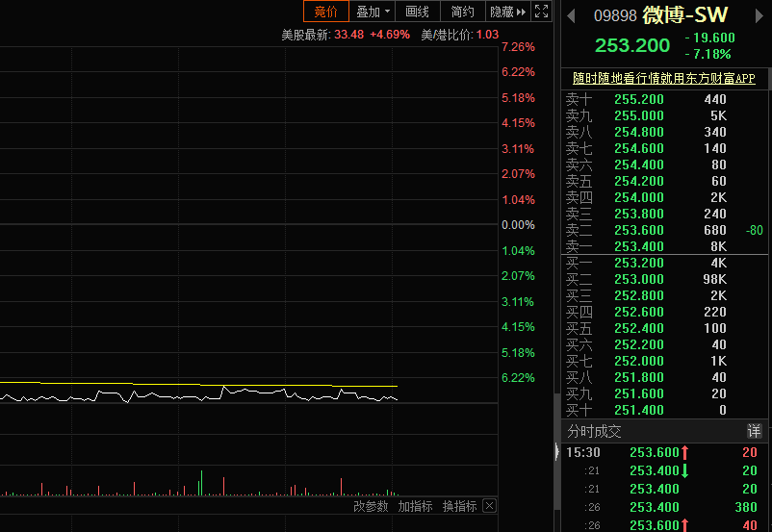Select the stock code 09898
This screenshot has height=532, width=772.
tap(615, 15)
